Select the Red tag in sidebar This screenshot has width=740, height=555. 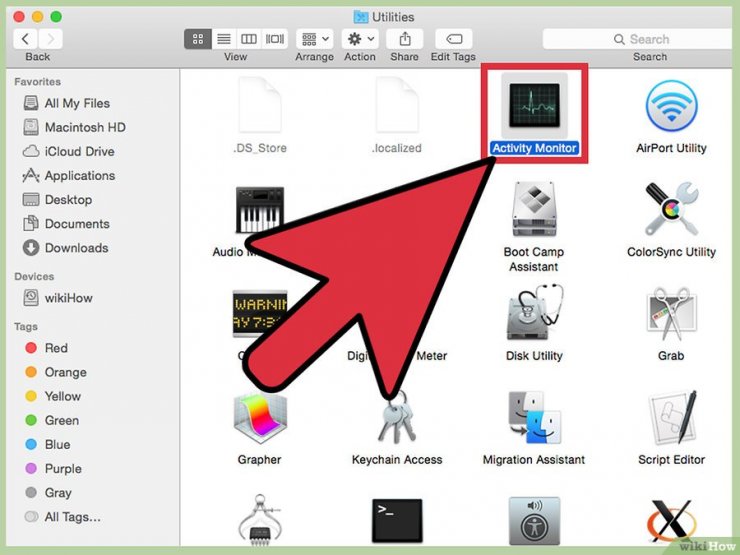[56, 348]
